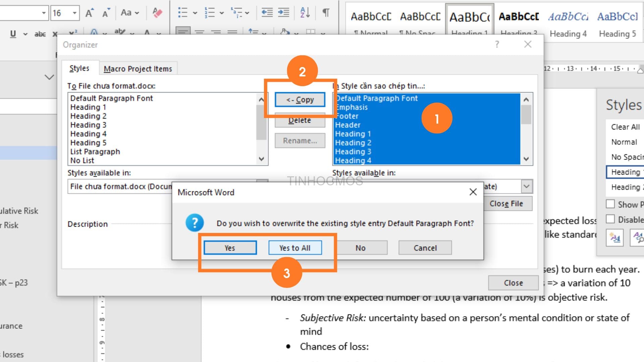This screenshot has width=644, height=362.
Task: Click the Decrease Indent icon
Action: pos(267,13)
